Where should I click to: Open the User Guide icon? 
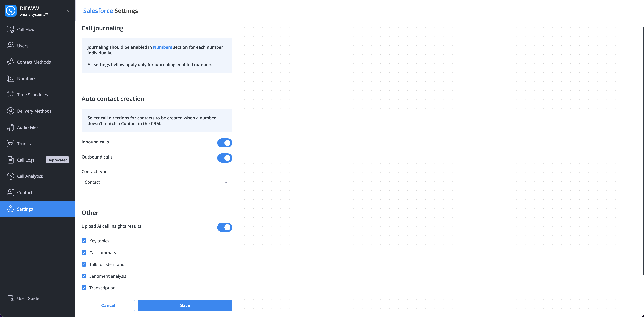click(11, 298)
